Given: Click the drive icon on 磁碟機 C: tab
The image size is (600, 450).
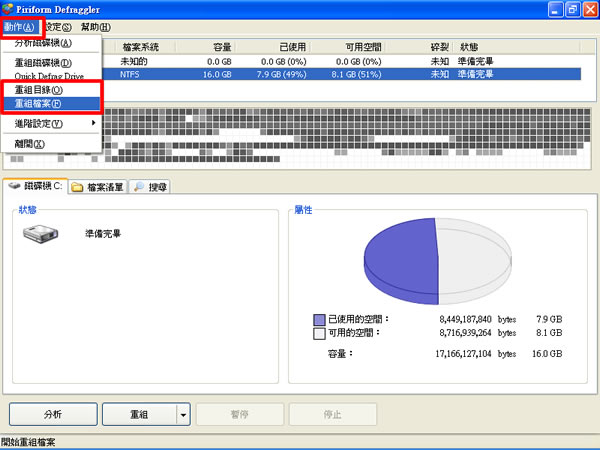Looking at the screenshot, I should [15, 186].
